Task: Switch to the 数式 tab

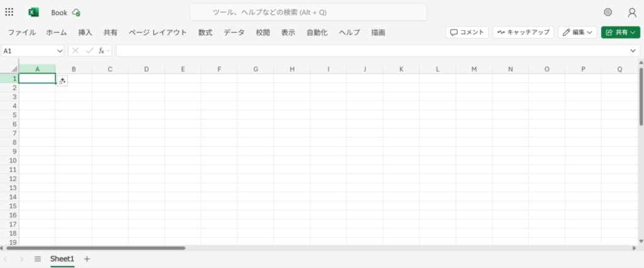Action: tap(206, 33)
